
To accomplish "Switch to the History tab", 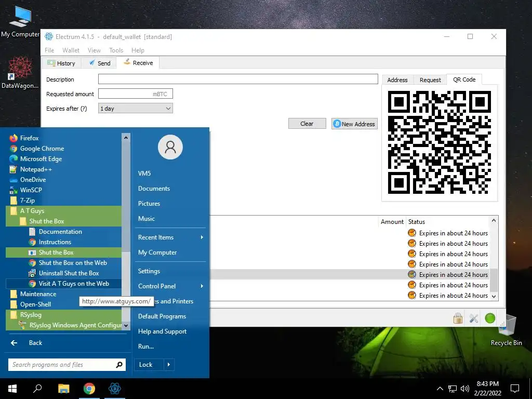I will pos(61,63).
